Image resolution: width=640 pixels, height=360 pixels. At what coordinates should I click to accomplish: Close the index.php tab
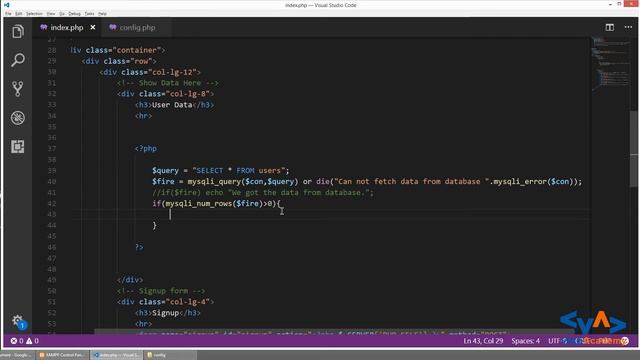[x=93, y=27]
